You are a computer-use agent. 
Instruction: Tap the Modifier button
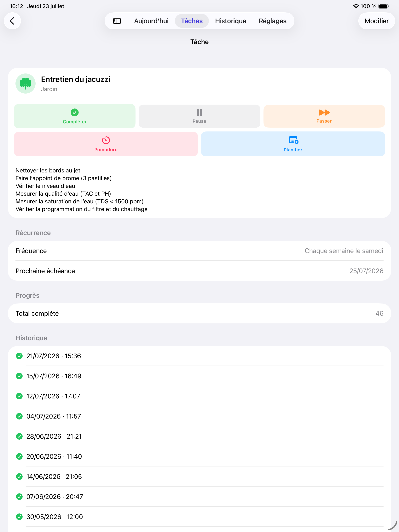click(x=376, y=21)
